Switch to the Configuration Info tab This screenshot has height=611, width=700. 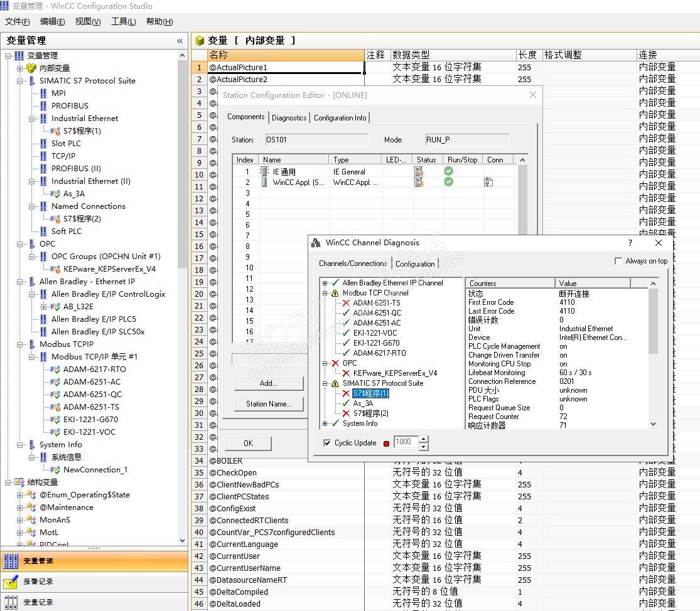coord(340,118)
